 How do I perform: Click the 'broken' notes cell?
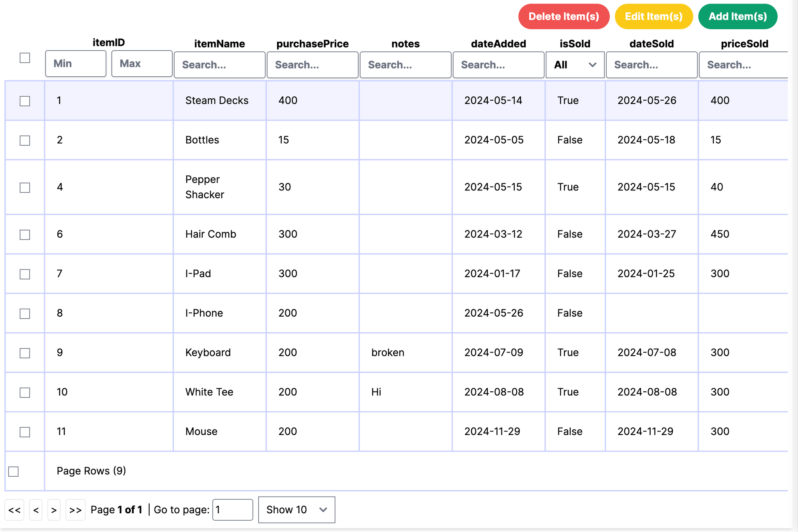point(406,352)
